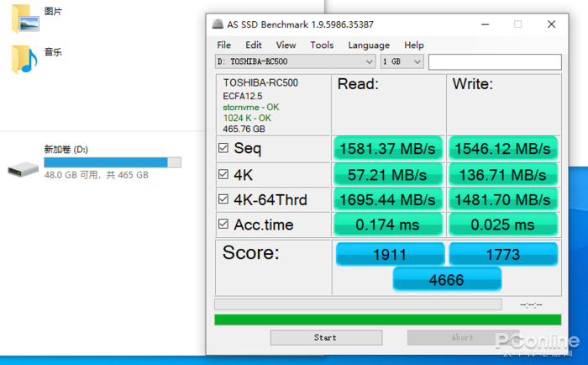Click the 4K-64Thrd read result 1695.44 MB/s
This screenshot has width=588, height=365.
388,199
